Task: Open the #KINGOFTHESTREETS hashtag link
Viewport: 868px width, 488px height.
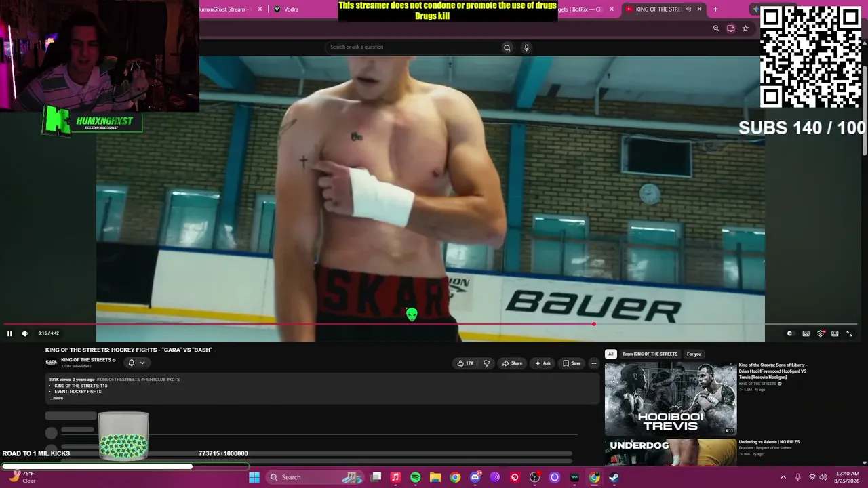Action: coord(119,380)
